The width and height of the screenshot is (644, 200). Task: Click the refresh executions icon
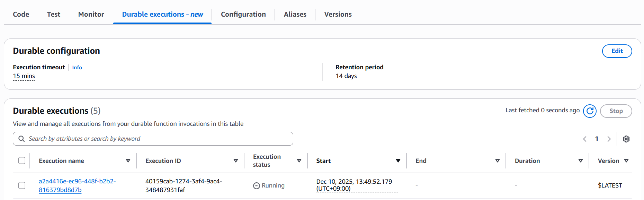click(590, 111)
